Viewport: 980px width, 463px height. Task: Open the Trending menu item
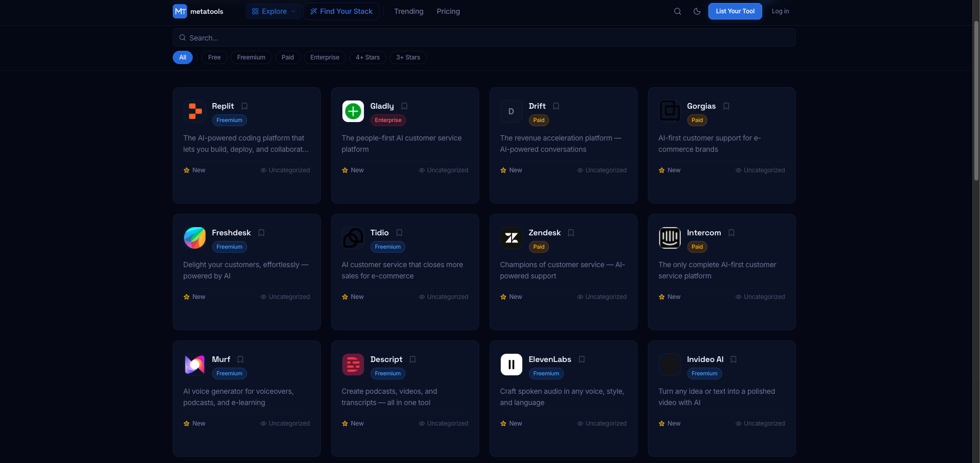409,11
